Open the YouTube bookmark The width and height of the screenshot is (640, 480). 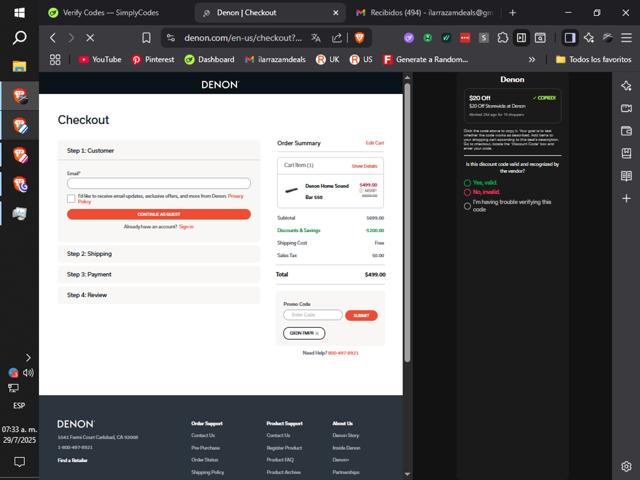click(100, 60)
